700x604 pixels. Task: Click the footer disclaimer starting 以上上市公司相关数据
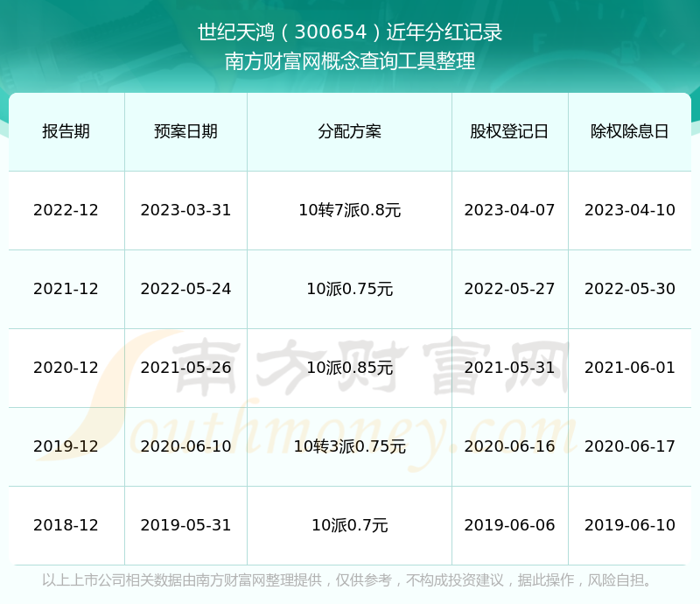click(346, 580)
